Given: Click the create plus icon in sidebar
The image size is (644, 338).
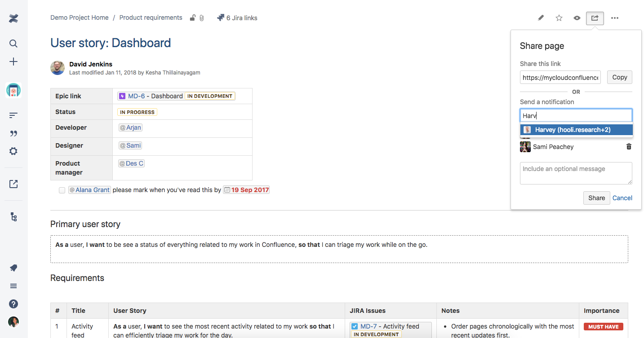Looking at the screenshot, I should pyautogui.click(x=13, y=61).
